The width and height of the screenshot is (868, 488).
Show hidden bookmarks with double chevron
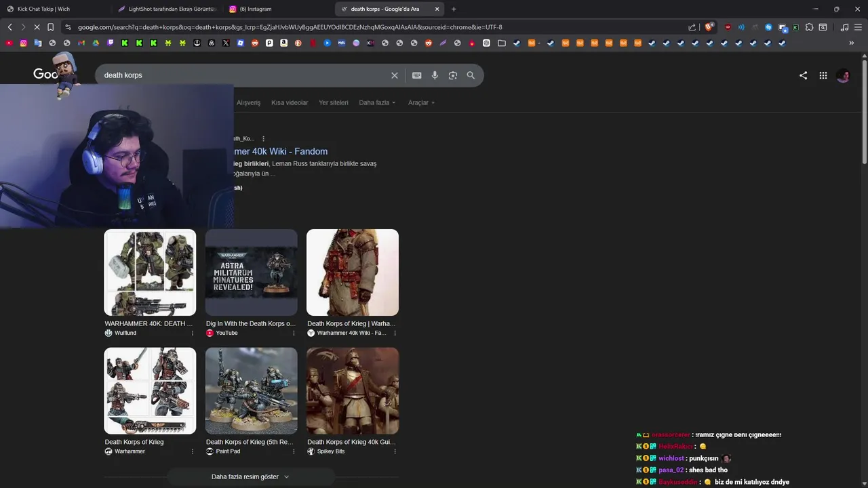click(851, 43)
